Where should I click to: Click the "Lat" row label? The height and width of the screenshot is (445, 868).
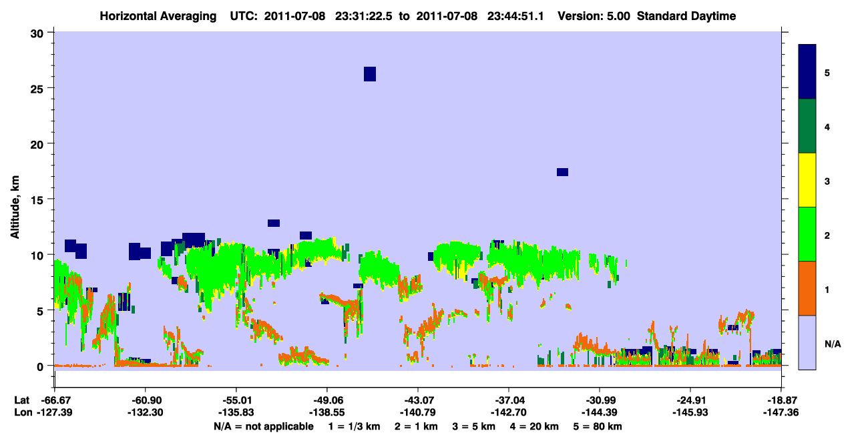coord(21,400)
